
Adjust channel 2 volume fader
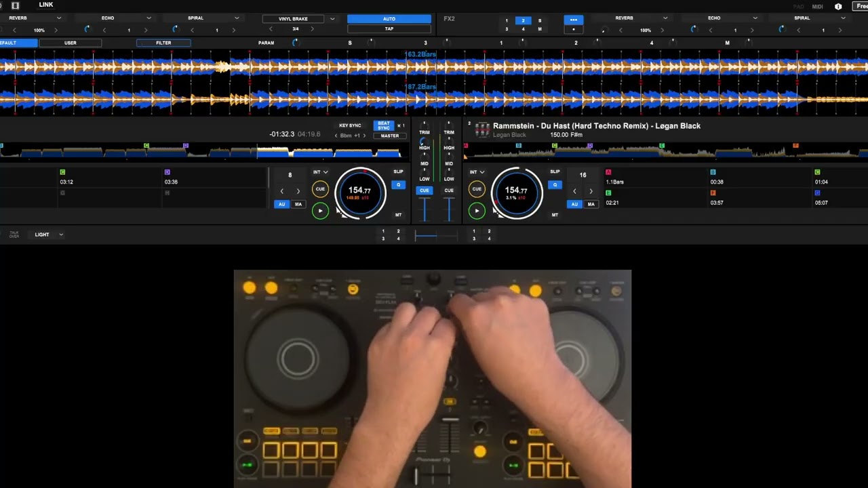[x=449, y=209]
